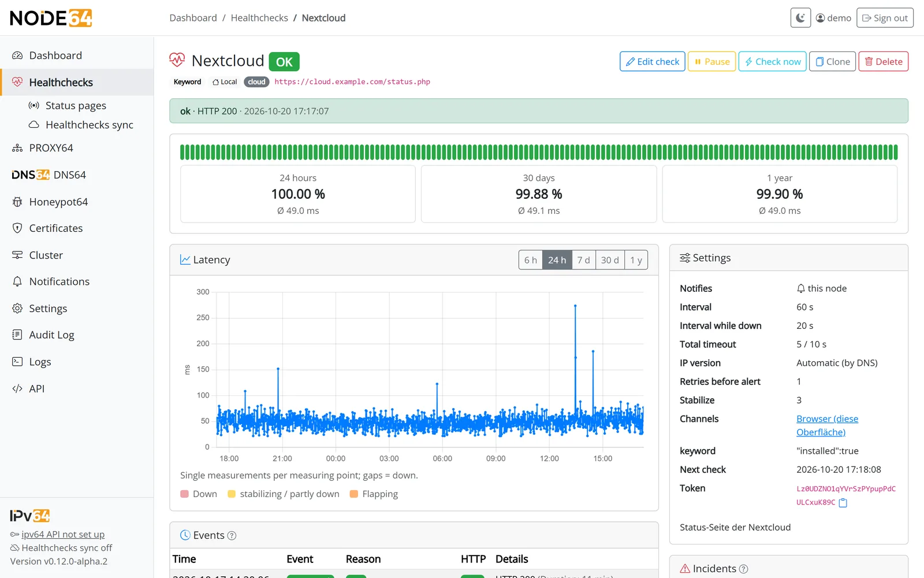
Task: Open Events help question-mark icon
Action: pos(232,536)
